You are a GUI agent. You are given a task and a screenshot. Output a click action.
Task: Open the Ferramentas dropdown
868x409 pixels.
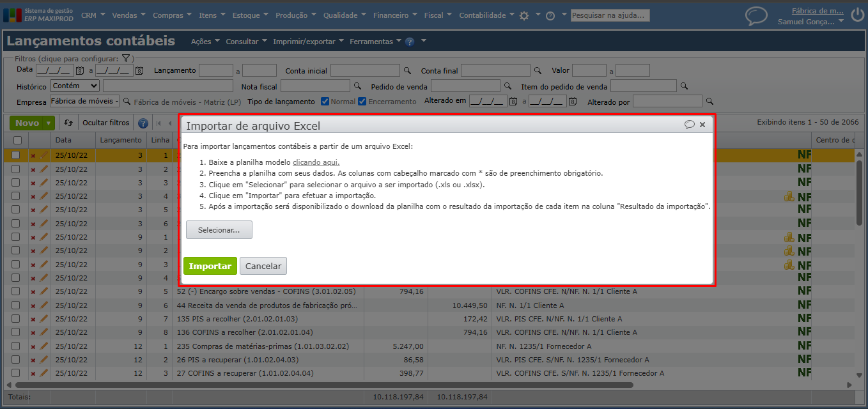pos(375,42)
